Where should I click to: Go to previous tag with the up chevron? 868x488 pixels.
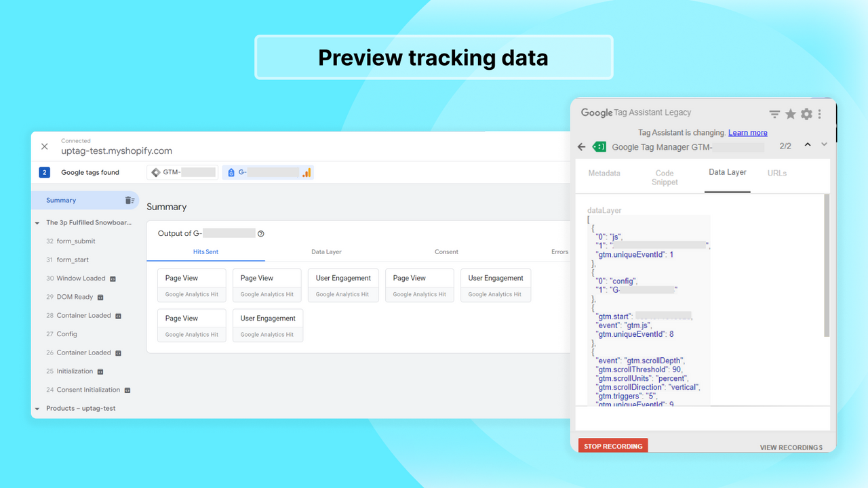click(x=808, y=144)
